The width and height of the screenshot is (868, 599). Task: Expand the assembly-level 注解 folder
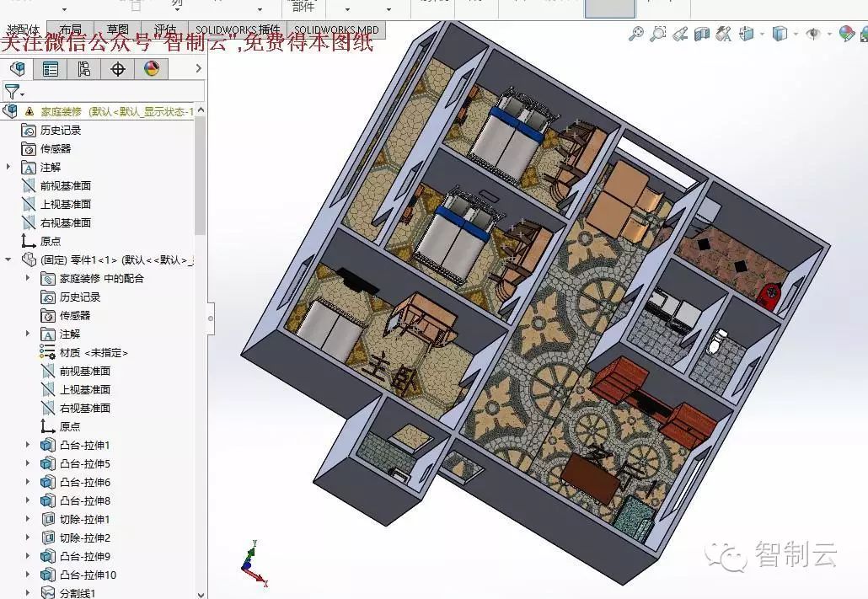8,167
